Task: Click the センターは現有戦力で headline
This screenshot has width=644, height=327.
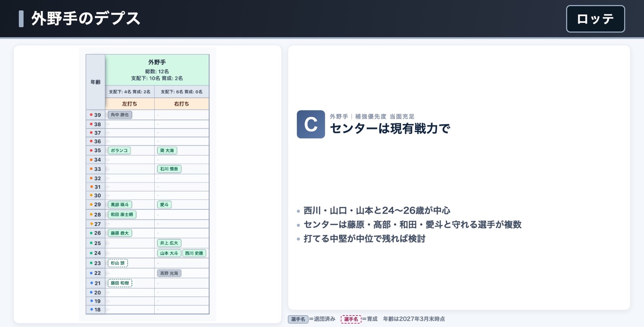Action: click(x=390, y=129)
